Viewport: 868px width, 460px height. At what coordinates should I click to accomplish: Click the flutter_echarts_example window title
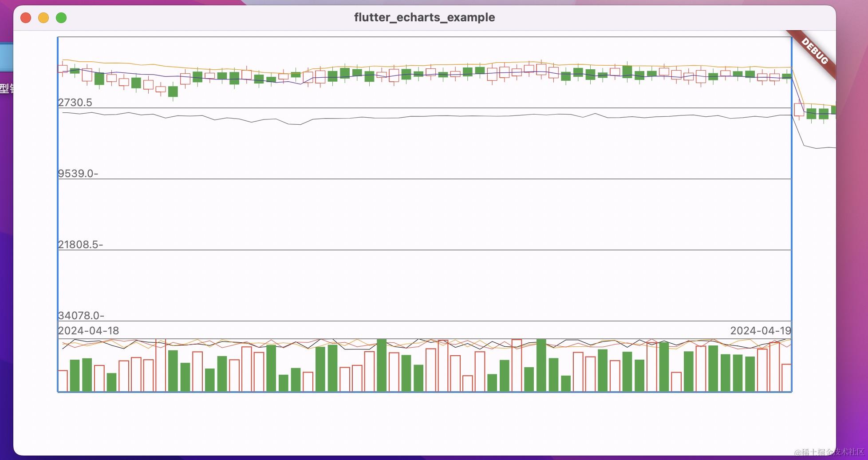[424, 17]
